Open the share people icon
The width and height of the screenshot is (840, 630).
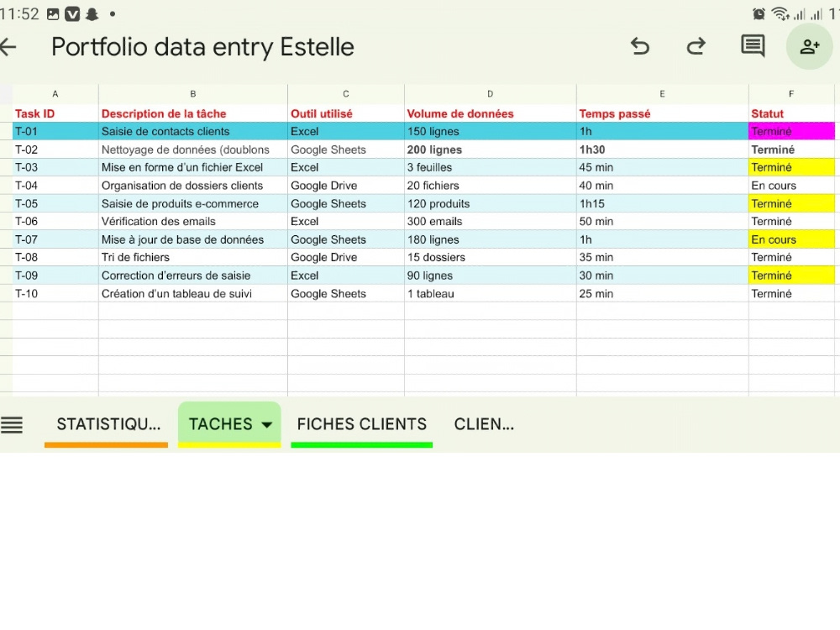809,46
